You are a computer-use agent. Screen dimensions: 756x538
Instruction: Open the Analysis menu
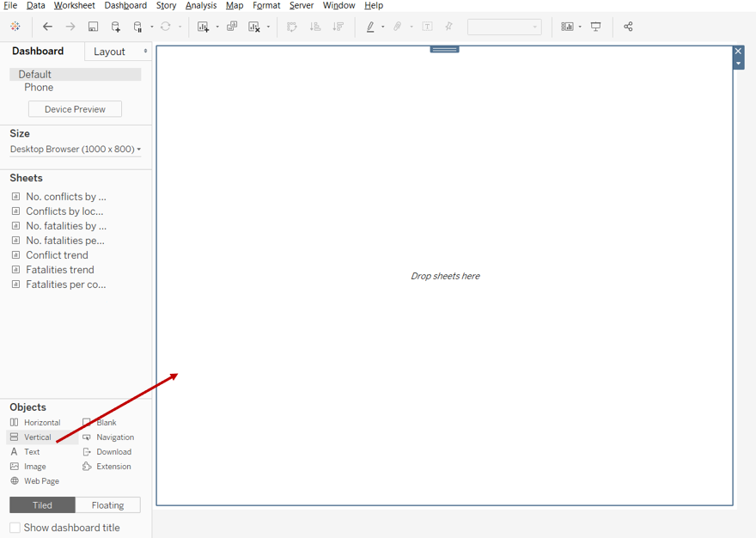pyautogui.click(x=201, y=5)
